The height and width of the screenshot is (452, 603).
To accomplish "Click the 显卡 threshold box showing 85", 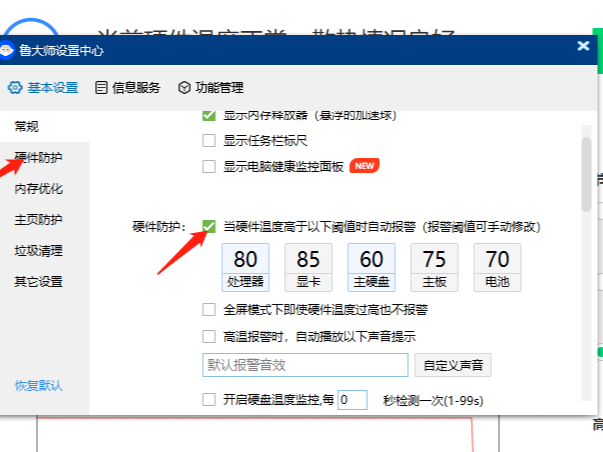I will pos(308,267).
